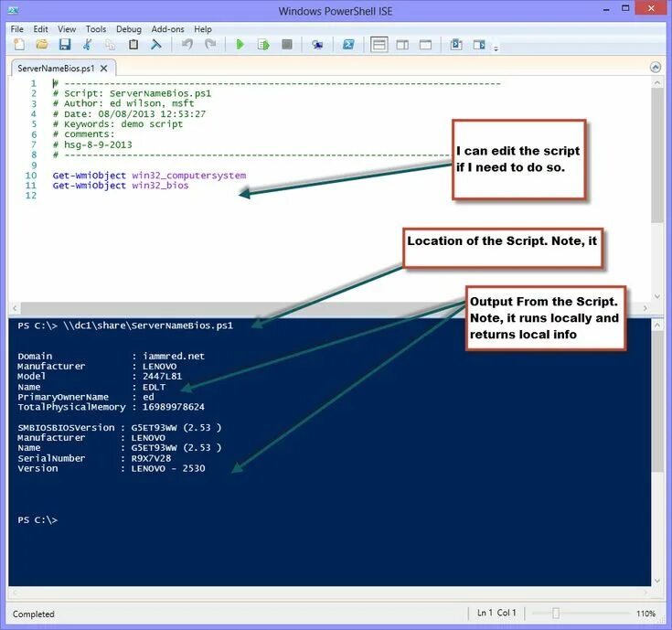The image size is (672, 630).
Task: Paste from clipboard icon
Action: click(133, 45)
